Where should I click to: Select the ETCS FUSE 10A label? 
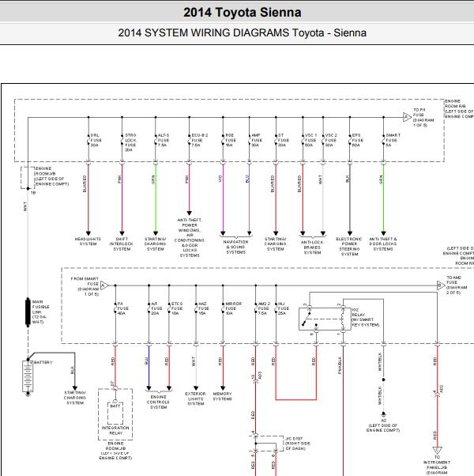click(x=177, y=308)
